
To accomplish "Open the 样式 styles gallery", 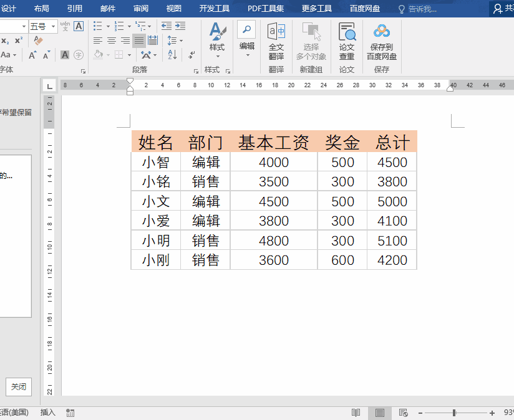I will (x=217, y=41).
